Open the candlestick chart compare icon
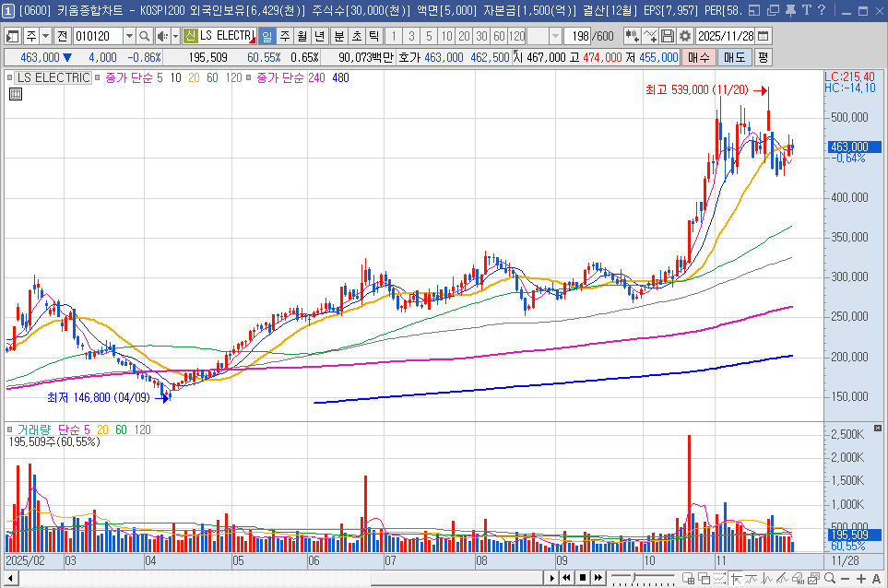This screenshot has width=888, height=588. point(632,36)
